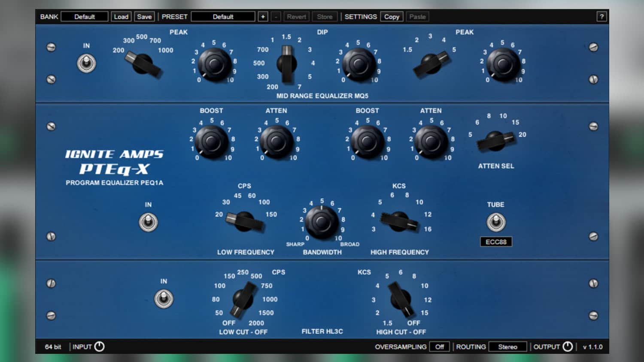This screenshot has width=644, height=362.
Task: Click the LOW FREQUENCY CPS selector knob
Action: [245, 221]
